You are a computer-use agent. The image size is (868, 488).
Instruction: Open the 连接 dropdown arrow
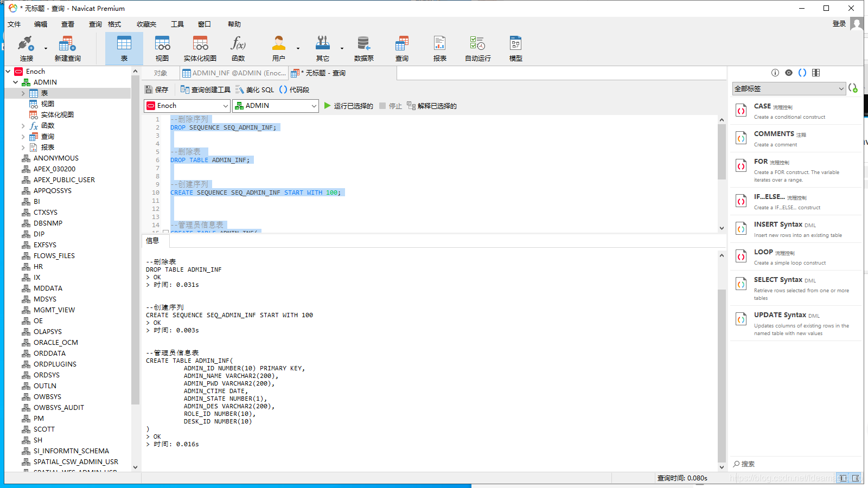46,49
